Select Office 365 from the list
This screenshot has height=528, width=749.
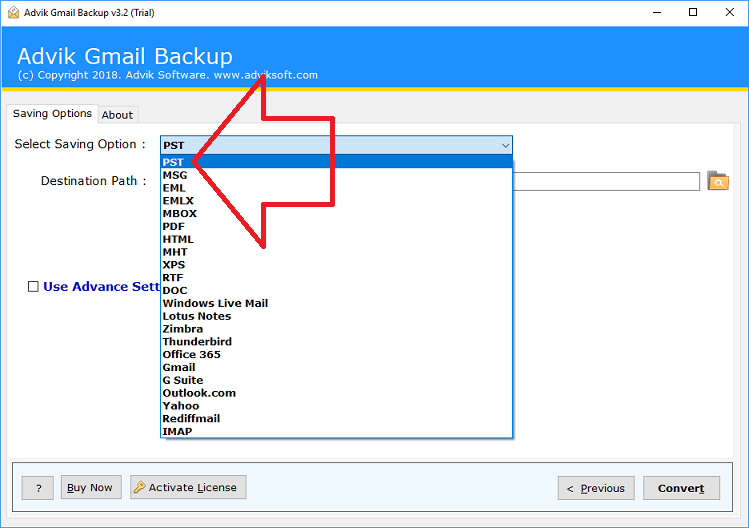click(336, 355)
